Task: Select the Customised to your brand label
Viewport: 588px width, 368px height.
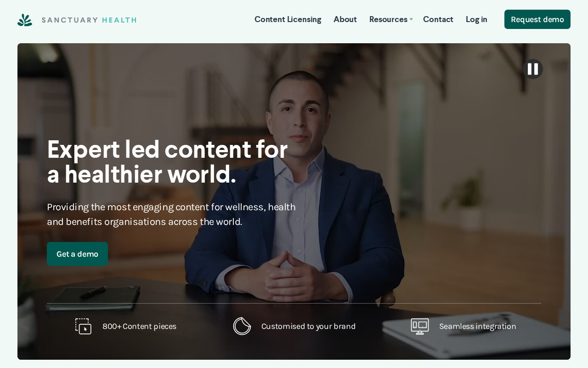Action: [308, 326]
